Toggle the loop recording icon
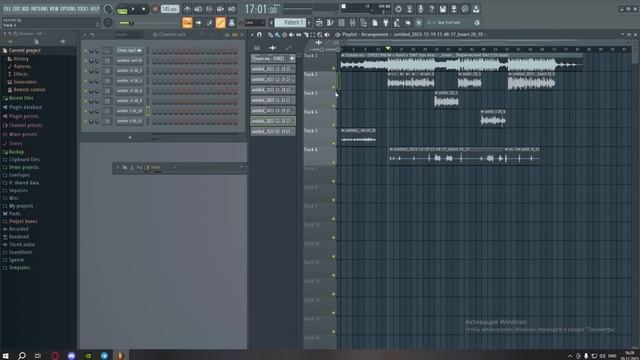640x360 pixels. click(231, 9)
